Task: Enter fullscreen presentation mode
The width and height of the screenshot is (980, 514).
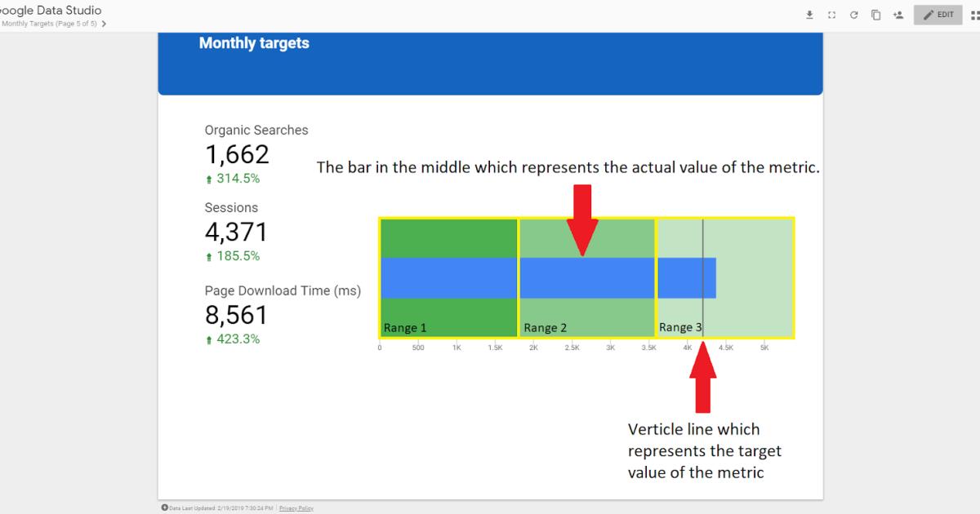Action: pyautogui.click(x=831, y=14)
